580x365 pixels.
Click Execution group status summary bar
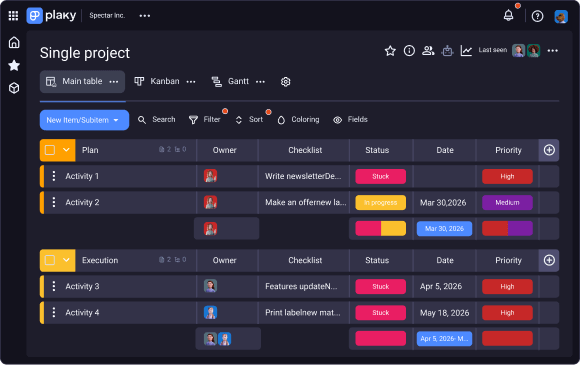381,338
